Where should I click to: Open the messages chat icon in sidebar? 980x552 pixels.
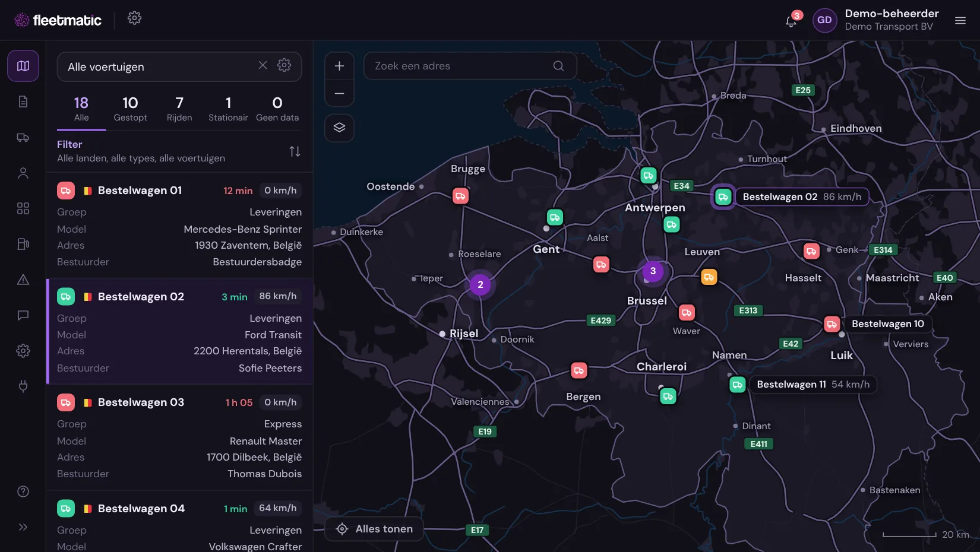[23, 315]
